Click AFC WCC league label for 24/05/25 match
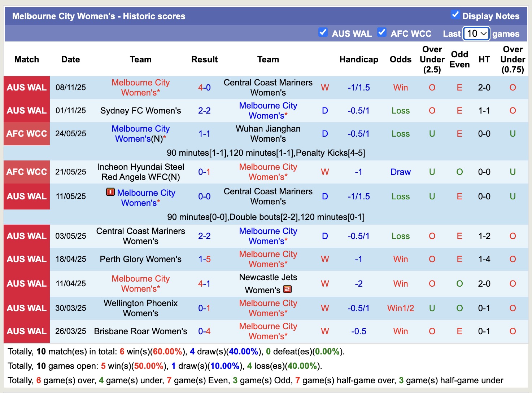Screen dimensions: 532x393 (27, 134)
